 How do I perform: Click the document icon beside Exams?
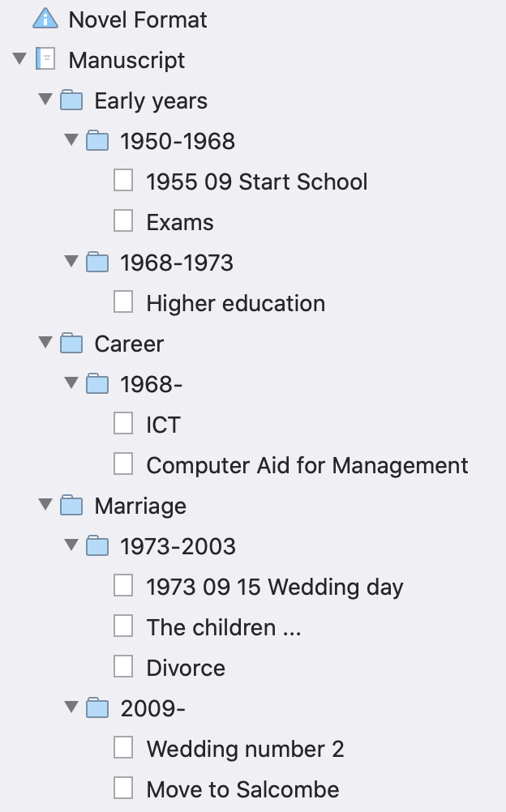pyautogui.click(x=123, y=221)
